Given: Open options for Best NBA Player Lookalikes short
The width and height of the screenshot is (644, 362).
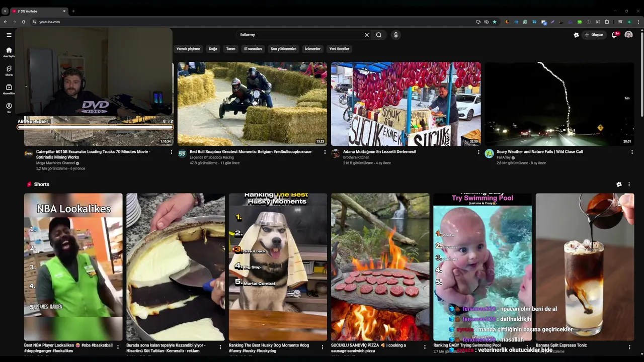Looking at the screenshot, I should coord(118,347).
